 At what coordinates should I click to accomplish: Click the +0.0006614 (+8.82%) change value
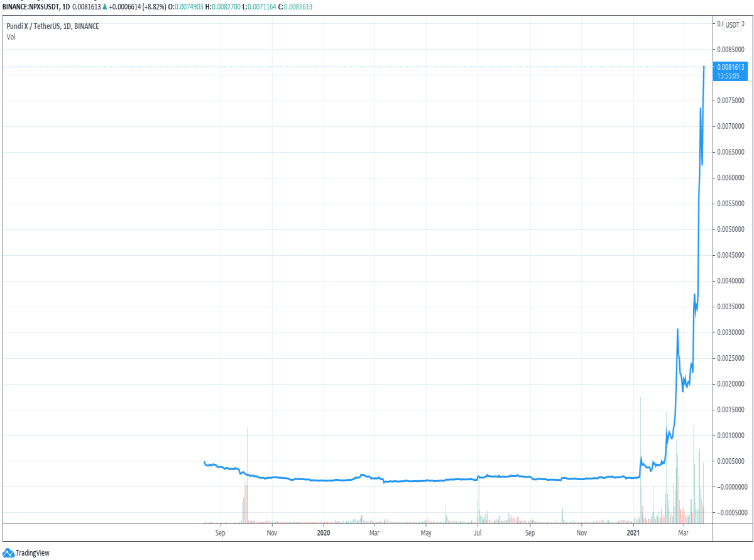coord(137,7)
